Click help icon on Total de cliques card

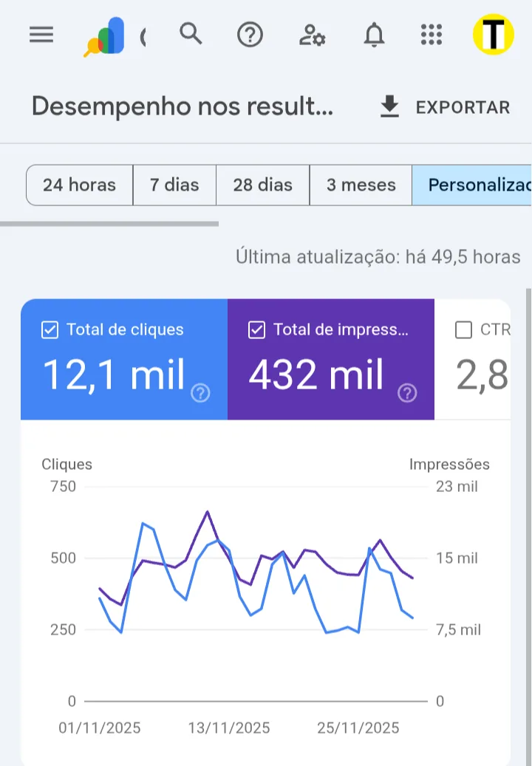[x=200, y=393]
